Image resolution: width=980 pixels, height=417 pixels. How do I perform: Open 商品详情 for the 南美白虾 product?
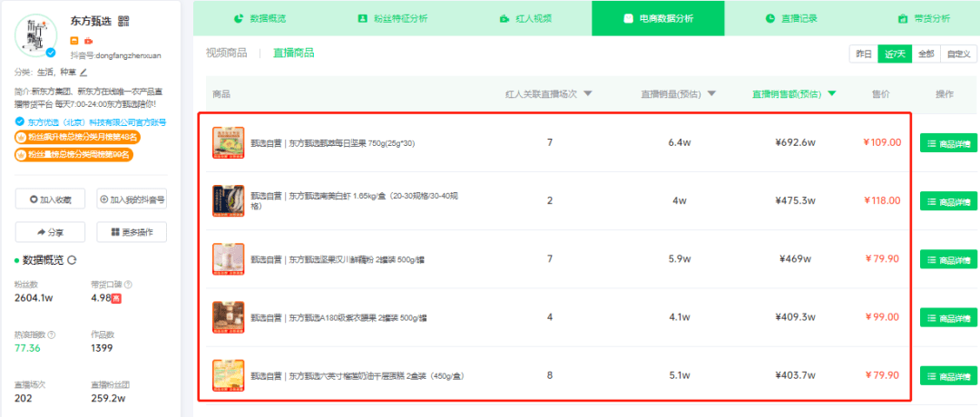click(948, 201)
